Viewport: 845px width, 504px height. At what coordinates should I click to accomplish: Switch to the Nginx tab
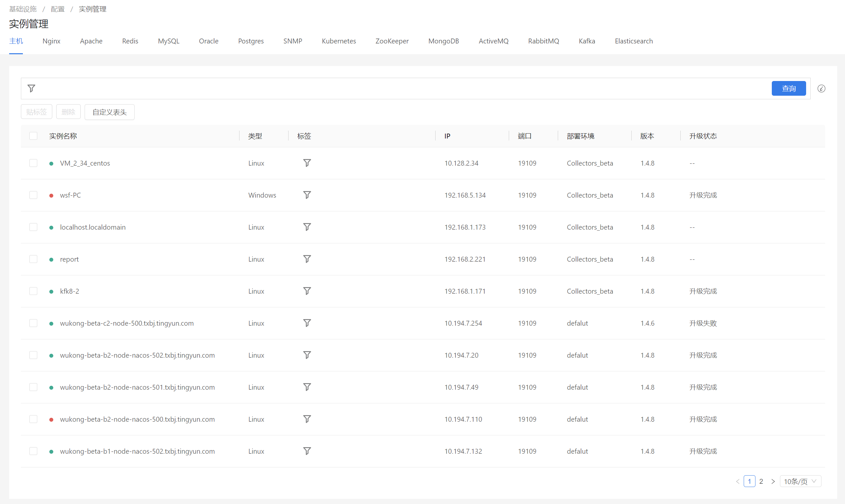(51, 41)
